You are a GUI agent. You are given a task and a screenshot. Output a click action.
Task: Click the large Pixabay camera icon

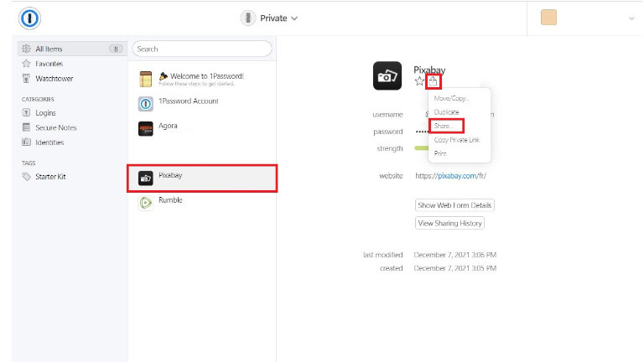(x=387, y=75)
